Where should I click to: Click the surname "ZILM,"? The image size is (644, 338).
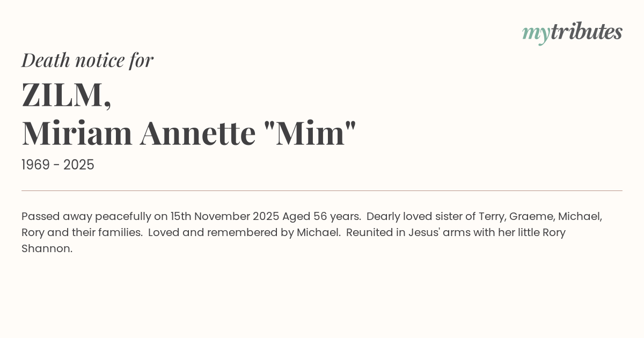coord(67,94)
